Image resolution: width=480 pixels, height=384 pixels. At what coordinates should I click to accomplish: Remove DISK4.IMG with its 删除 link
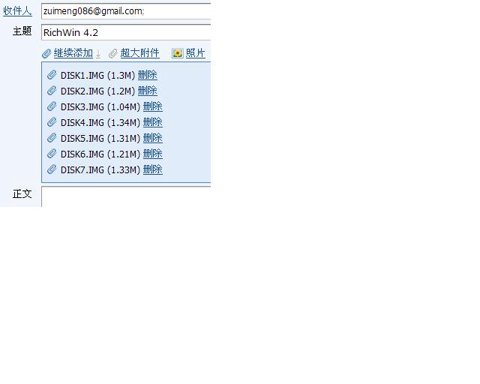153,122
